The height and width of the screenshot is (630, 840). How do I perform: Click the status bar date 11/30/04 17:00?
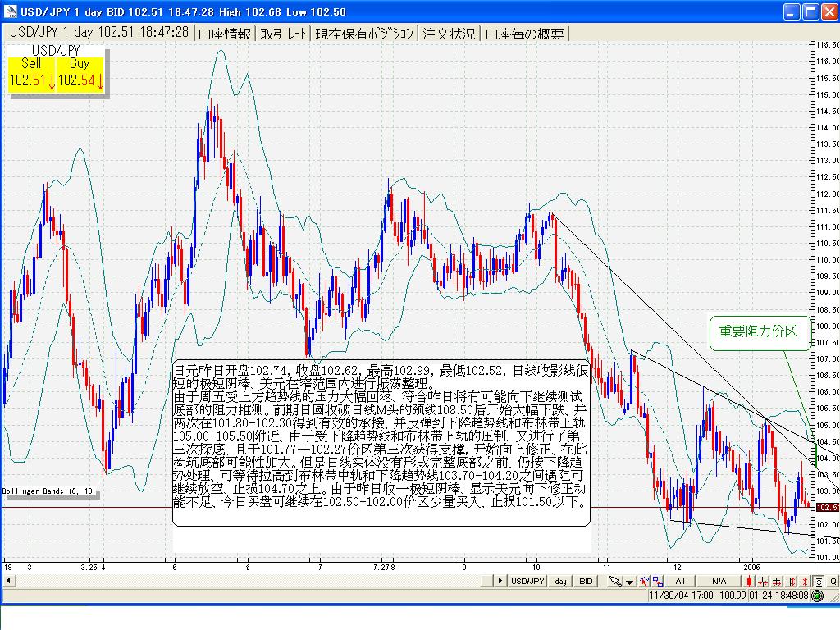coord(681,596)
